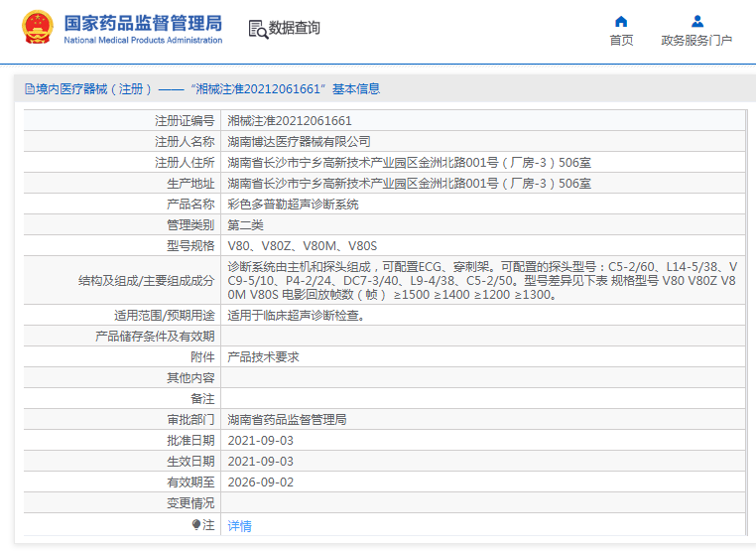Click the 注册人住所 row label
This screenshot has height=551, width=756.
tap(185, 162)
